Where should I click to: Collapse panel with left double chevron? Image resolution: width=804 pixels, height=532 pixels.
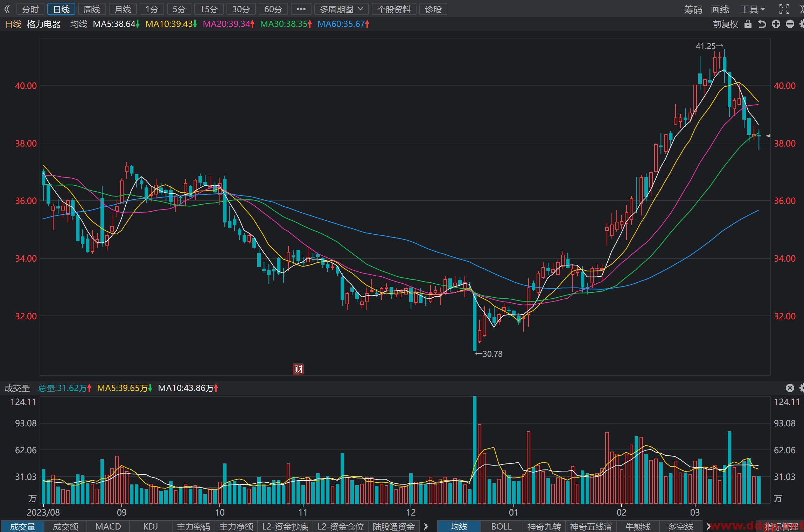pos(7,9)
